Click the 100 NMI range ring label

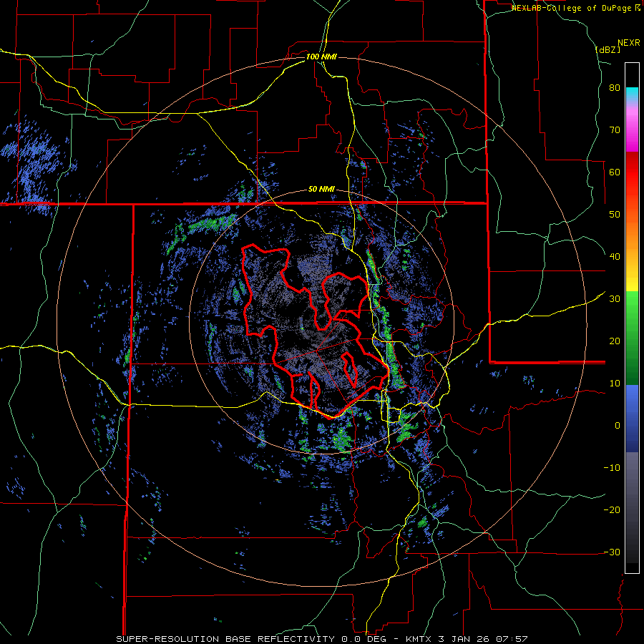(x=321, y=57)
